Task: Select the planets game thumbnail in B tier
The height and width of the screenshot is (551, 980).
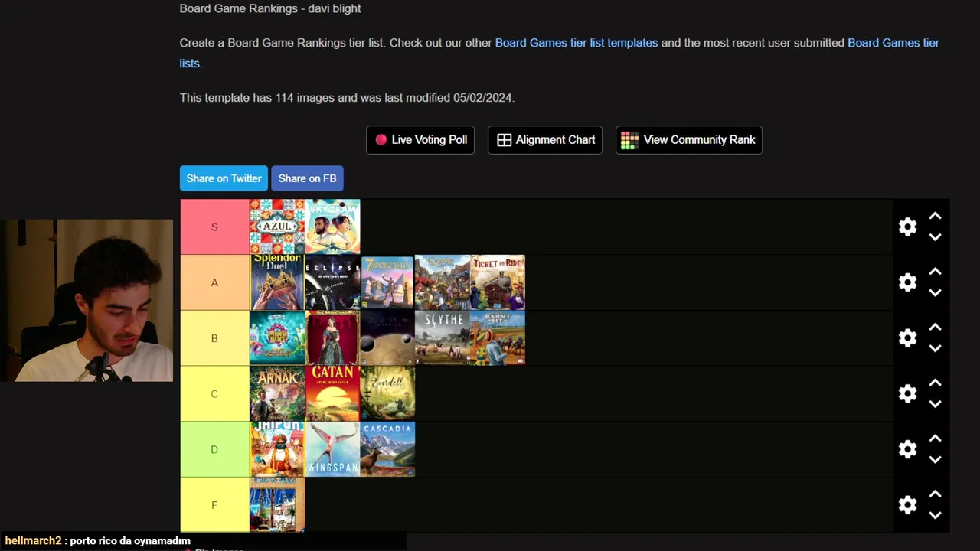Action: point(387,338)
